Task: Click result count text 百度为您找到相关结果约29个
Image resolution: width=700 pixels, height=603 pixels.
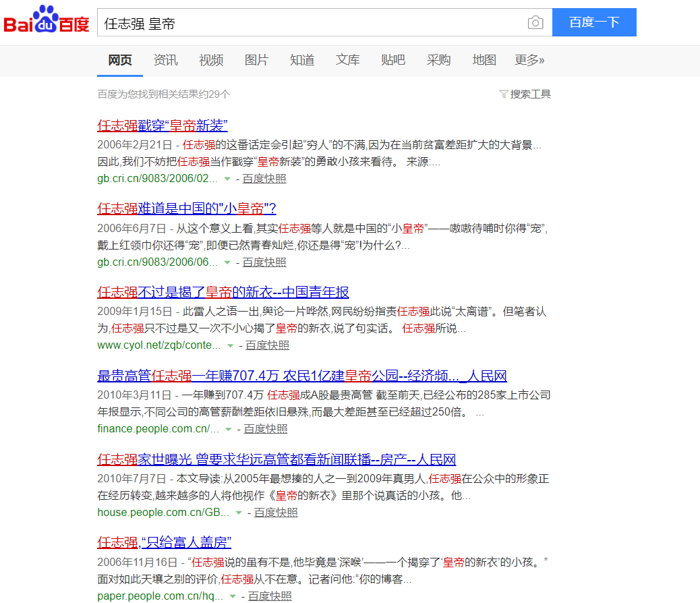Action: coord(164,94)
